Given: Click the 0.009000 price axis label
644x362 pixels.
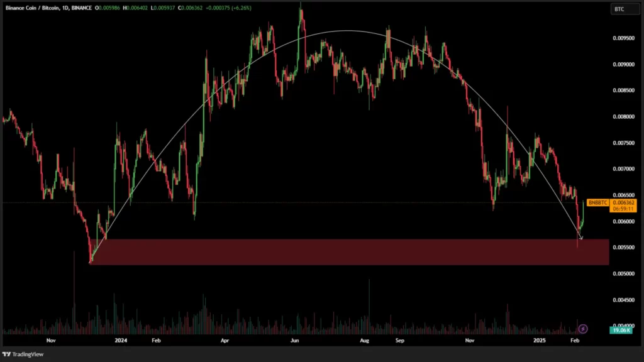Looking at the screenshot, I should click(x=623, y=65).
